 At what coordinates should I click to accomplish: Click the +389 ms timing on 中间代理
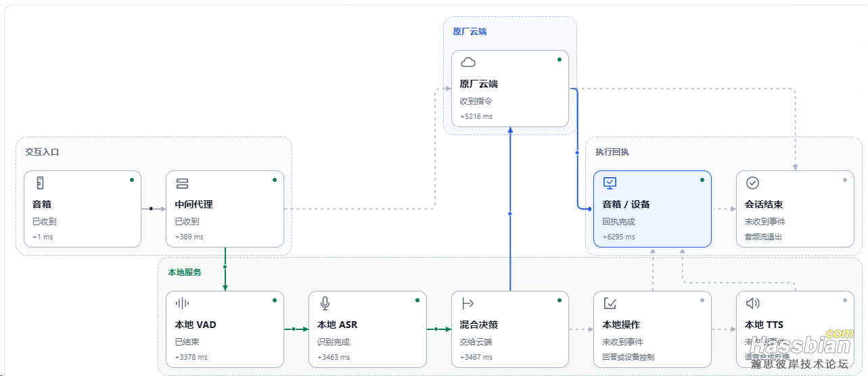click(189, 237)
